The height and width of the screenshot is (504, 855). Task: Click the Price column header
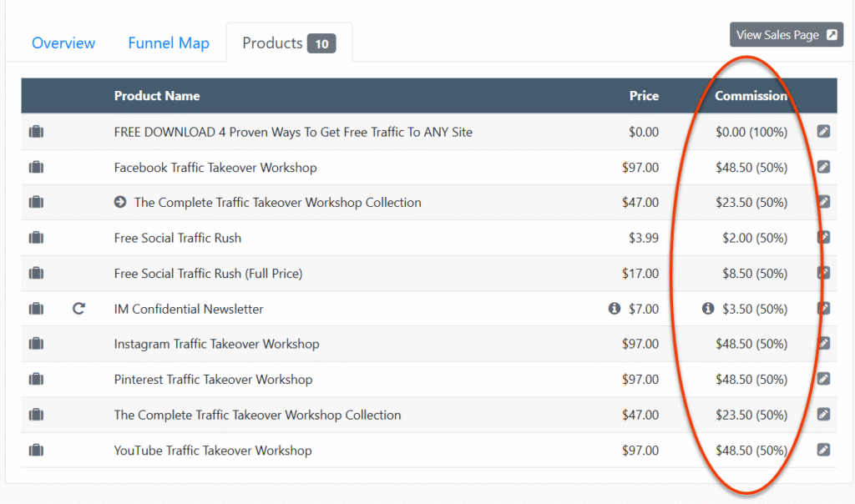pyautogui.click(x=644, y=96)
